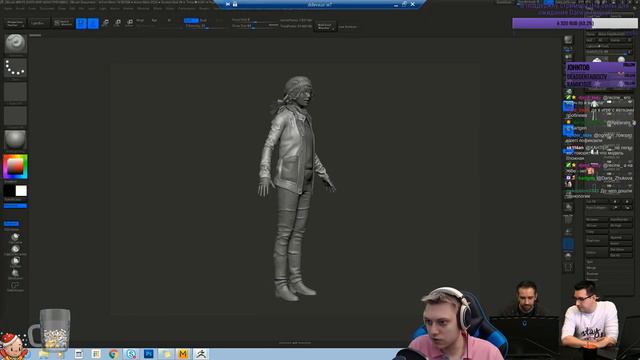640x360 pixels.
Task: Adjust the Draw Size slider
Action: 255,26
